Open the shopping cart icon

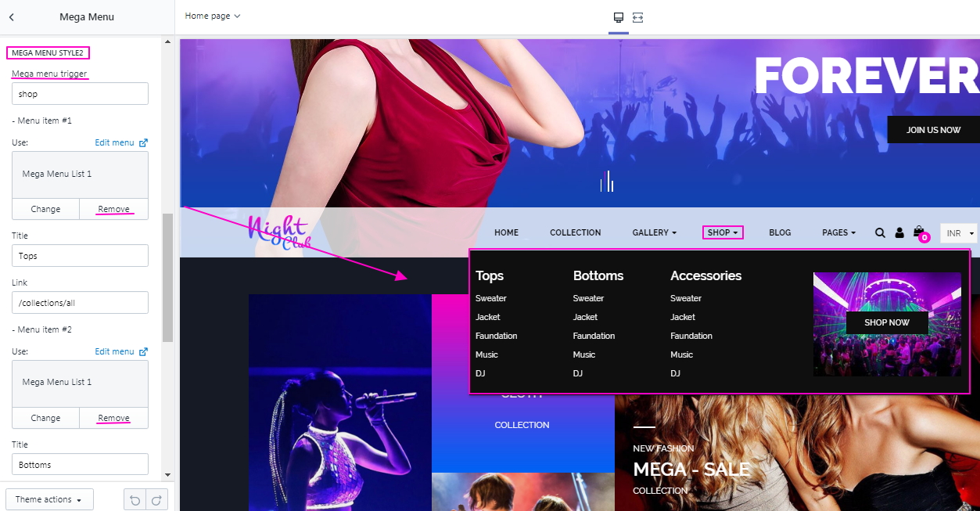tap(919, 232)
